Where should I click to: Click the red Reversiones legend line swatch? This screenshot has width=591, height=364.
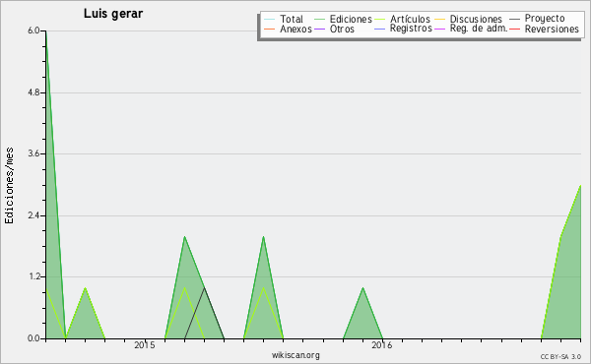point(514,29)
